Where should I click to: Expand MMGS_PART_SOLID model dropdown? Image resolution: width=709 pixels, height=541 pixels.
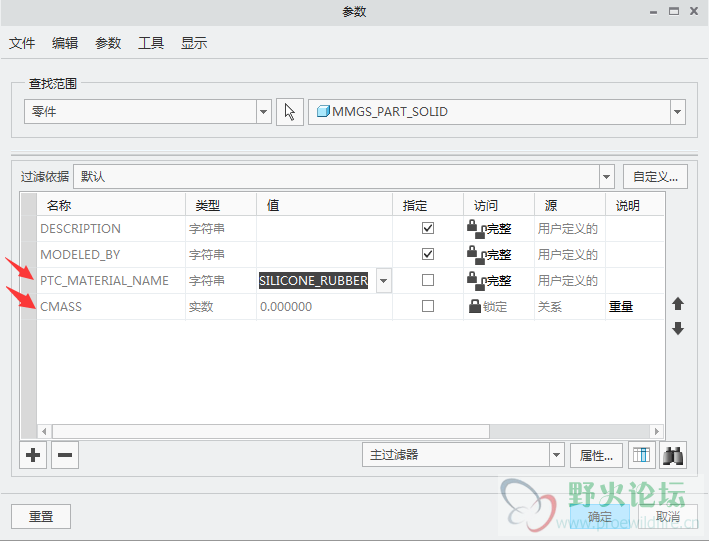coord(677,112)
